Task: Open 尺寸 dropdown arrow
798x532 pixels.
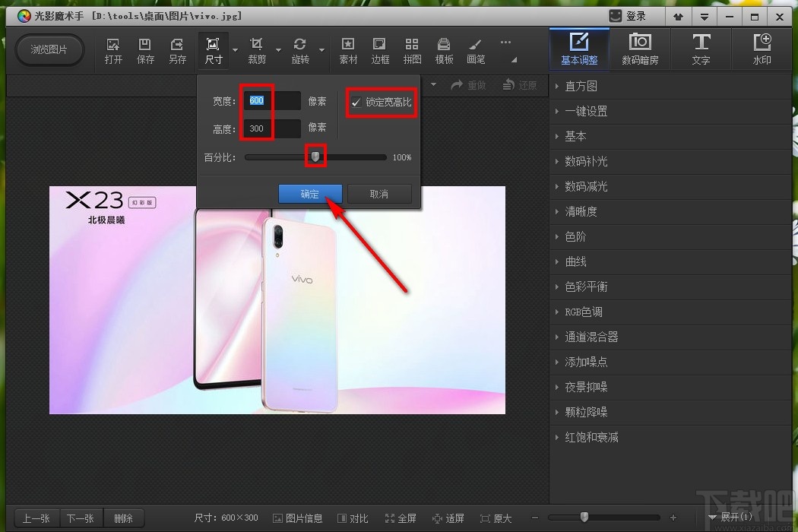Action: [235, 50]
